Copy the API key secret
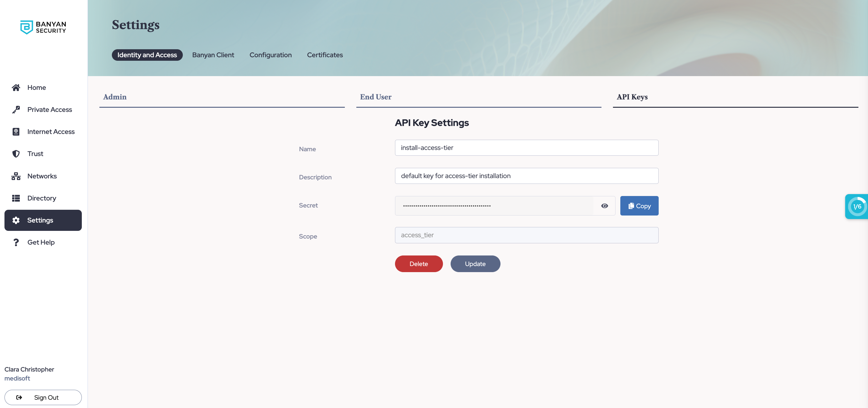This screenshot has height=408, width=868. point(639,206)
